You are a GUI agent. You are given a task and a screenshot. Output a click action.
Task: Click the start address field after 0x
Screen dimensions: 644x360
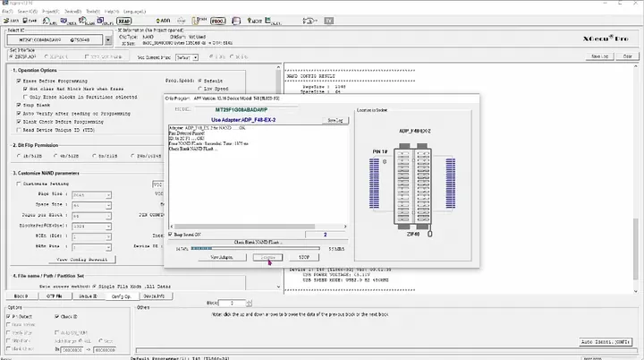72,350
